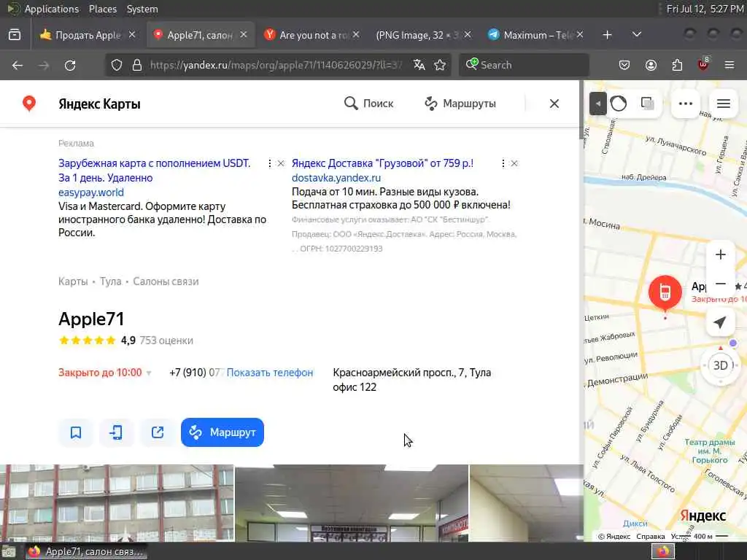Screen dimensions: 747x560
Task: Open the easypay.world ad link
Action: (x=91, y=192)
